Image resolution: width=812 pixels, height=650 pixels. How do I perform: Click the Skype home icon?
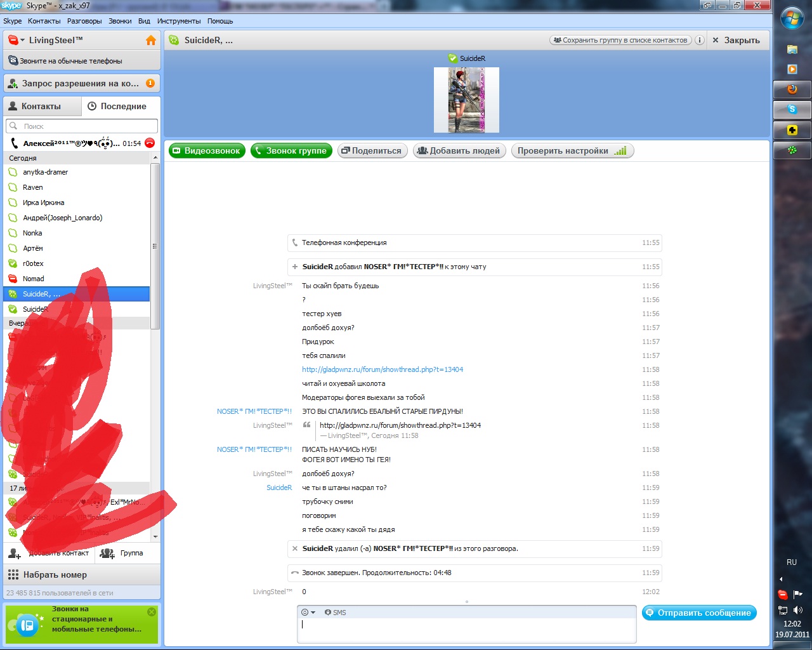pyautogui.click(x=150, y=41)
